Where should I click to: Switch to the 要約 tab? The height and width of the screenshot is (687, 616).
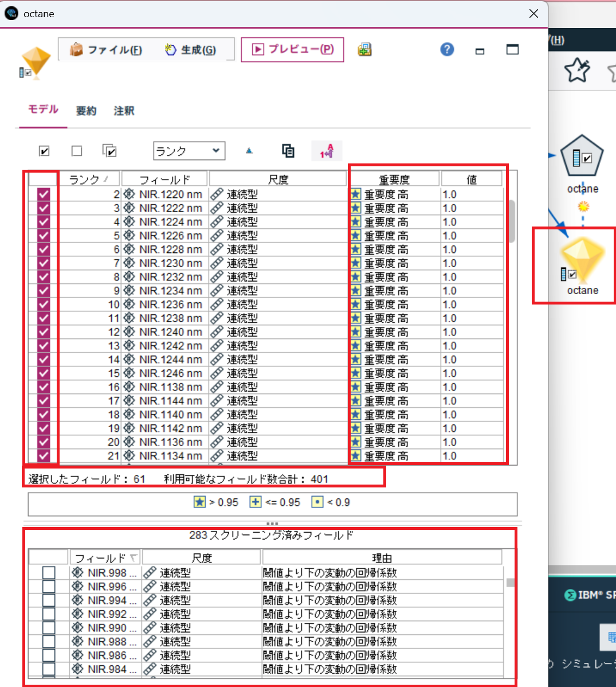pyautogui.click(x=86, y=111)
